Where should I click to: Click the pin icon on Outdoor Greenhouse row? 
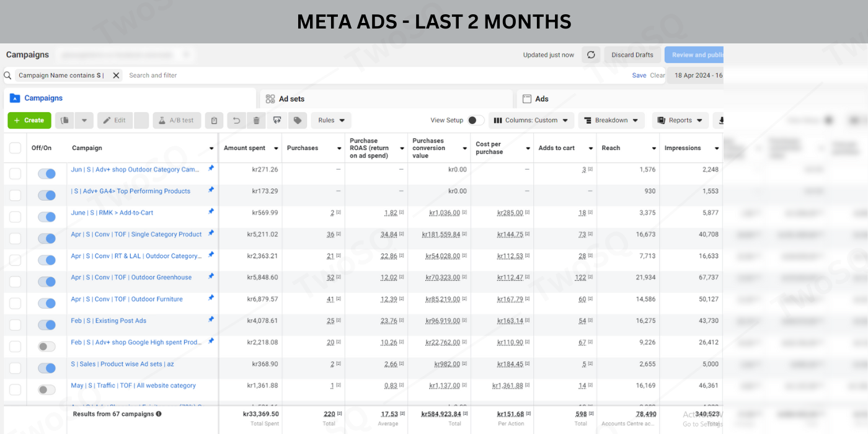tap(211, 276)
